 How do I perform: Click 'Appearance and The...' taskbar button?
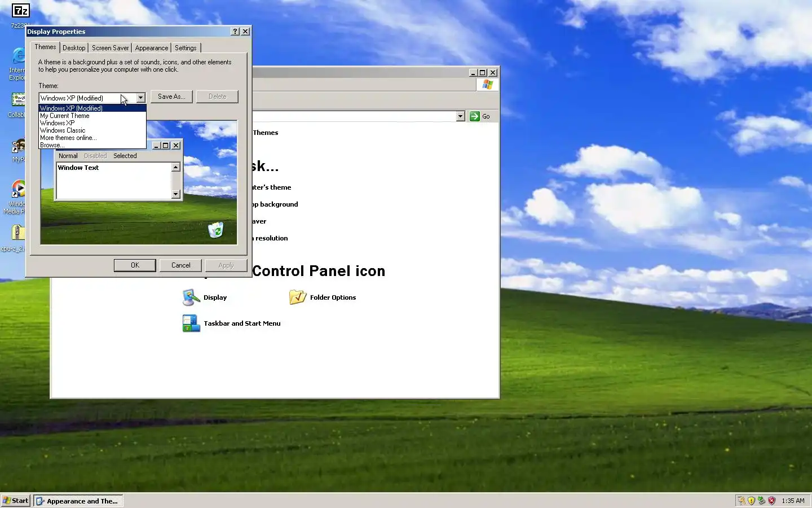click(78, 501)
